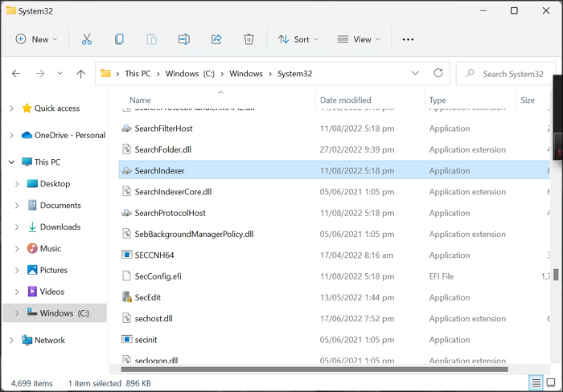Image resolution: width=563 pixels, height=392 pixels.
Task: Click the SearchIndexer application icon
Action: 126,171
